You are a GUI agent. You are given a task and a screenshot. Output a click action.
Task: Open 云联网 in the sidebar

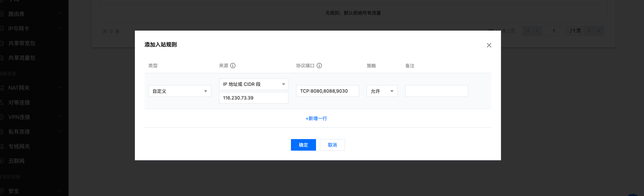tap(16, 161)
